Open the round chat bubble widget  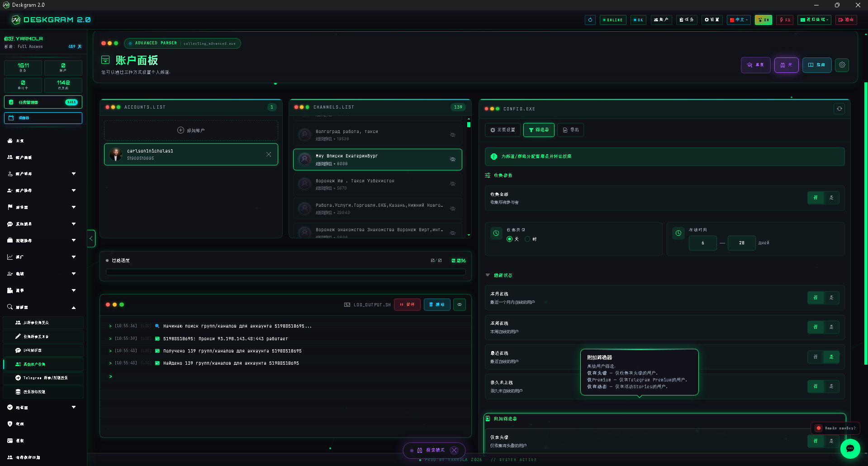click(850, 448)
